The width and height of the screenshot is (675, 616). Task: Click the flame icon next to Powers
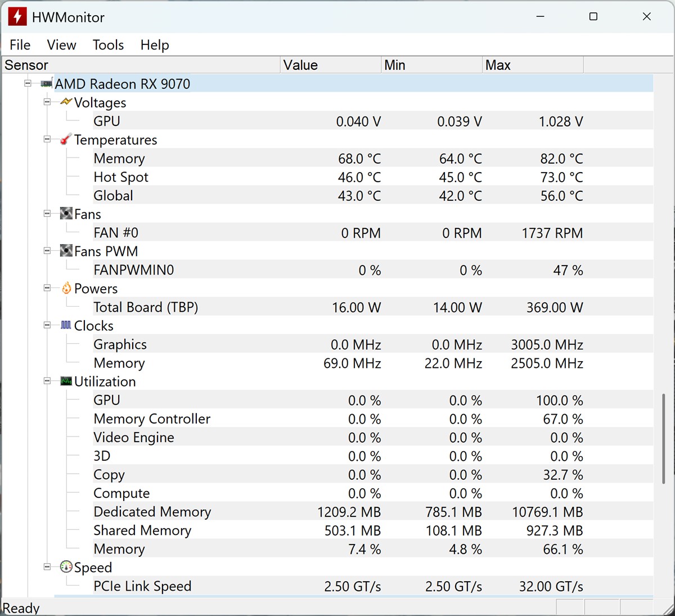pos(66,288)
